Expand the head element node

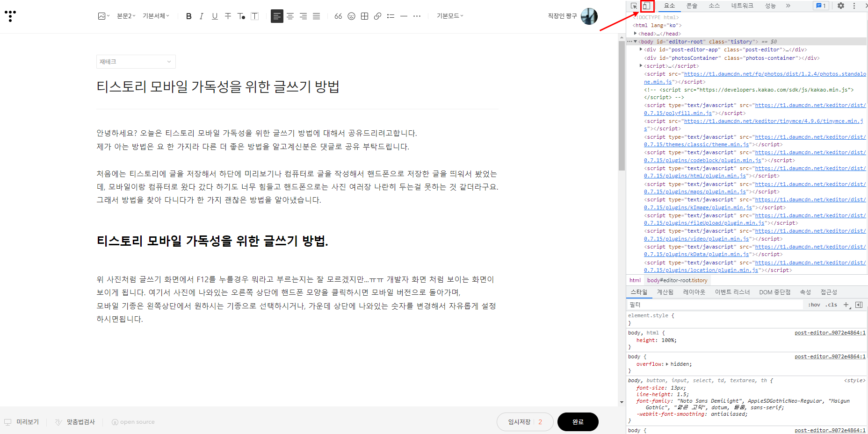(x=635, y=33)
